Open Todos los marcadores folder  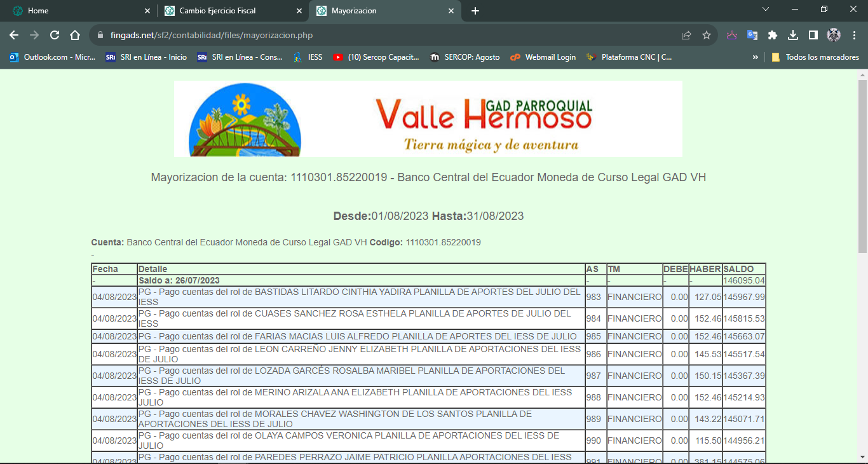[x=815, y=57]
